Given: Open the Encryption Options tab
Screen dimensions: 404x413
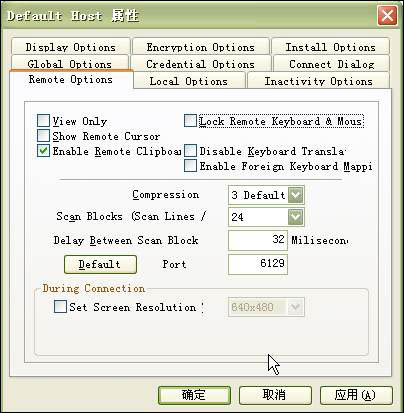Looking at the screenshot, I should click(200, 47).
